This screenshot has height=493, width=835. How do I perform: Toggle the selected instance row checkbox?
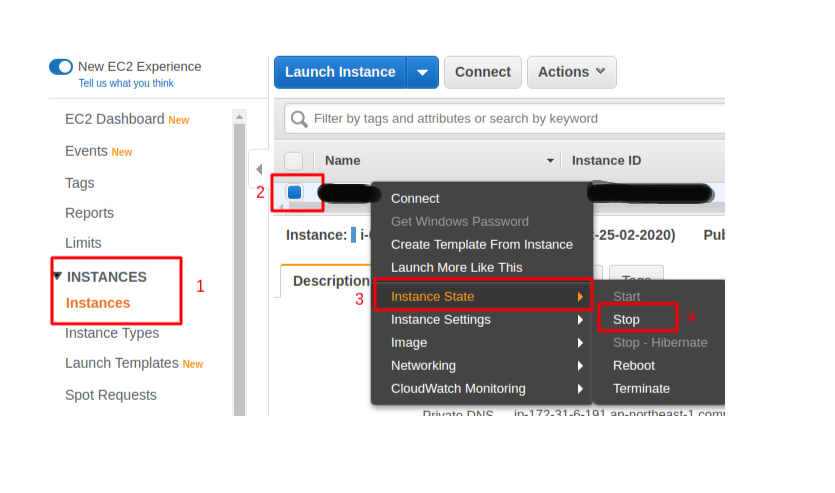pyautogui.click(x=295, y=192)
